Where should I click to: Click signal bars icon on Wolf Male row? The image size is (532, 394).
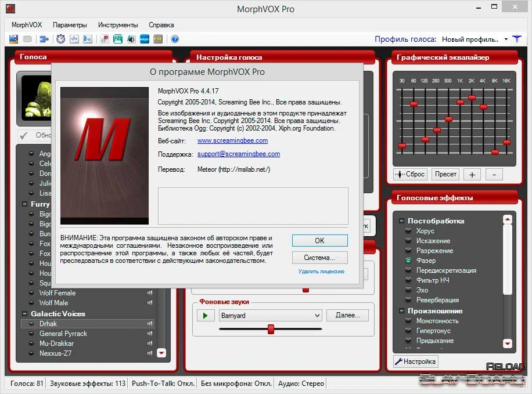(x=150, y=303)
